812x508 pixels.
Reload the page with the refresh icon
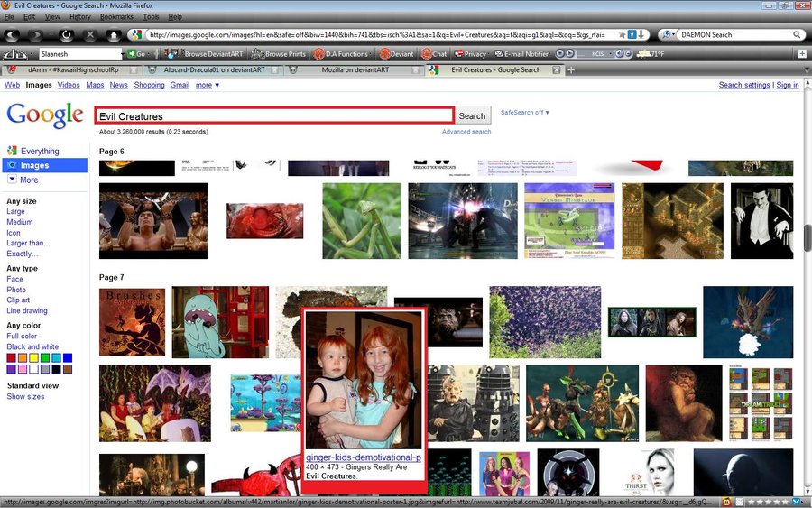pos(66,35)
